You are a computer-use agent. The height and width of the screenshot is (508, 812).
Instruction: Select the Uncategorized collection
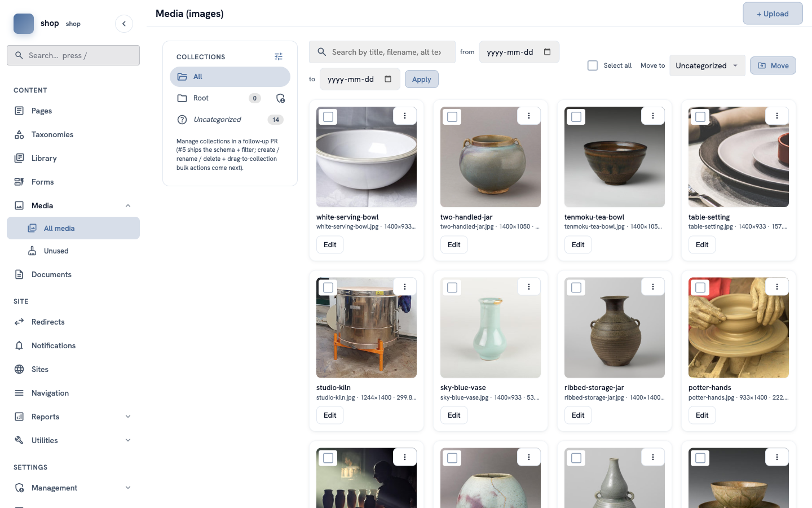230,120
